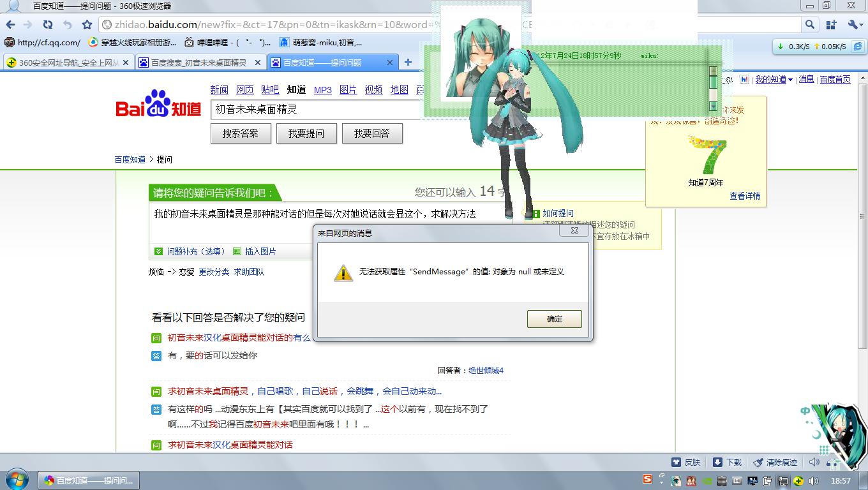The height and width of the screenshot is (490, 868).
Task: Click the Sogou input S icon in tray
Action: (647, 479)
